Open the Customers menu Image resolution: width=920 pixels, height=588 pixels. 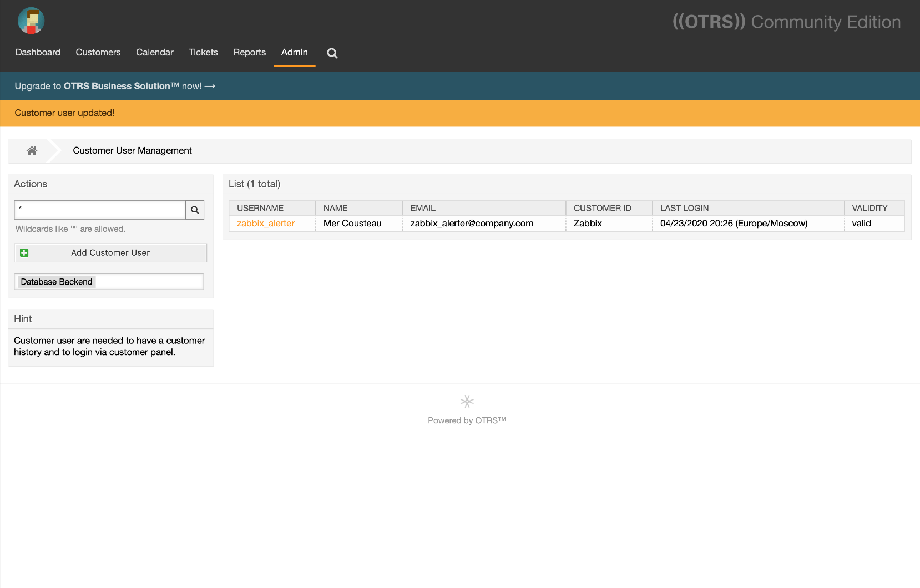(98, 52)
